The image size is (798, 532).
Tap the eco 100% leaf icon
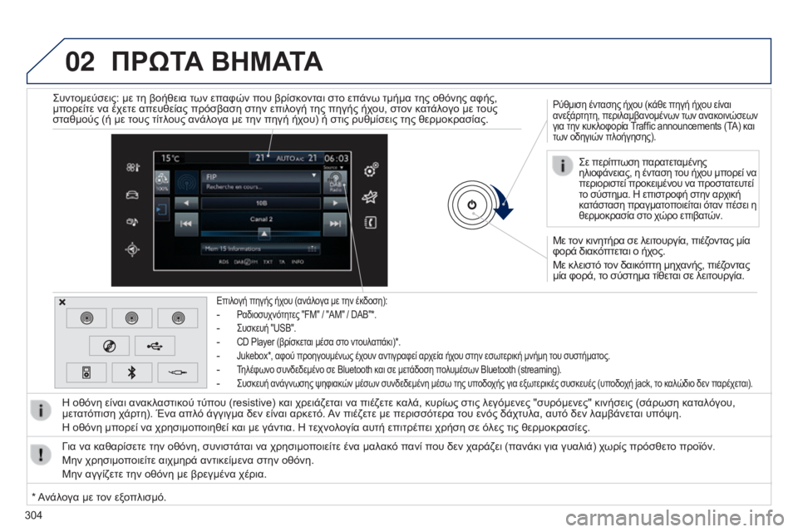point(162,181)
